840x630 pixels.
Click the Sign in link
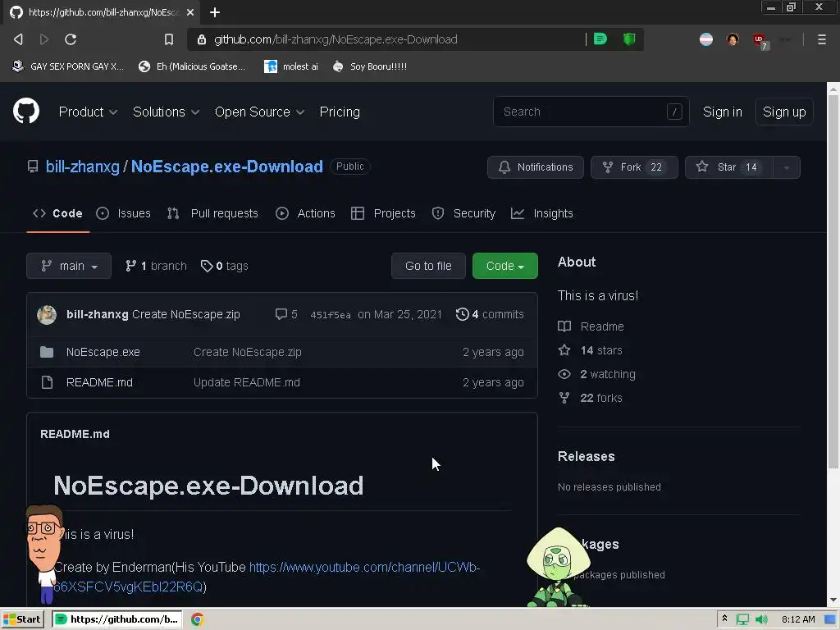(722, 112)
